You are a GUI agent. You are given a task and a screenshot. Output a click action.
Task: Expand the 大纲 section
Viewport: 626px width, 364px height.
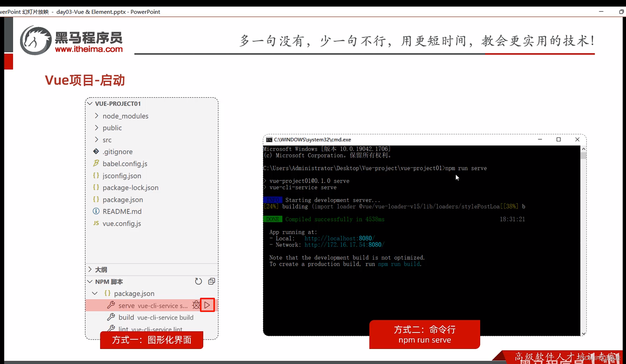point(90,269)
